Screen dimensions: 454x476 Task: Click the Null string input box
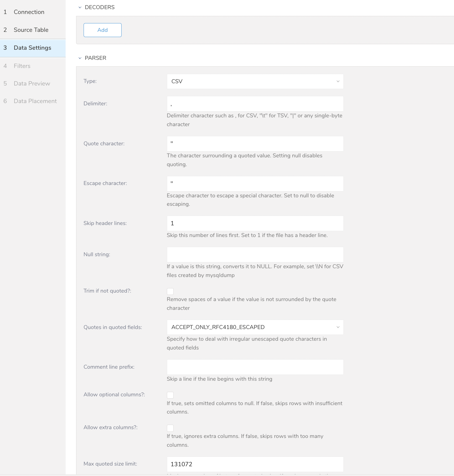point(255,255)
